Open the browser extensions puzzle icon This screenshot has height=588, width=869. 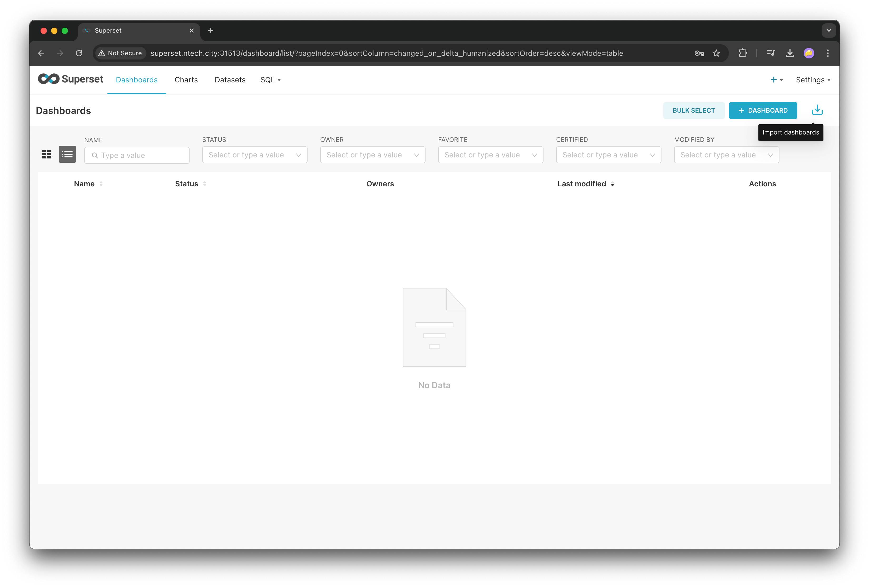click(x=743, y=53)
